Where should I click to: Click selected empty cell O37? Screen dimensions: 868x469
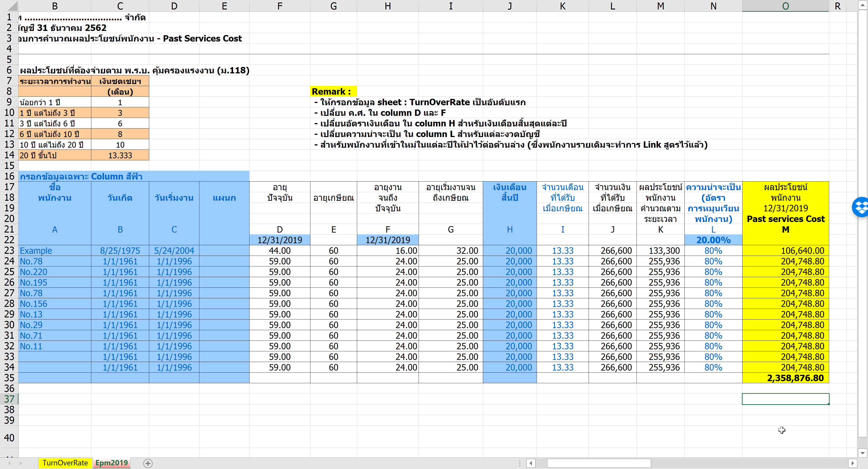click(785, 399)
